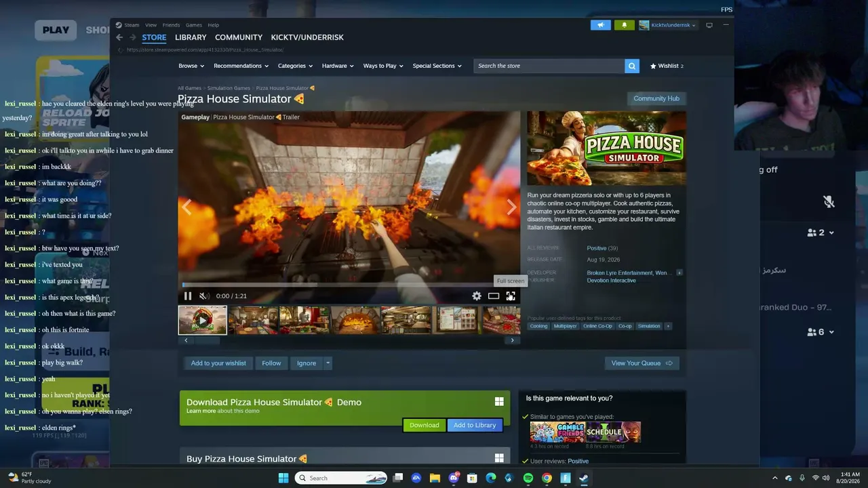Screen dimensions: 868x488
Task: Add the demo to Library
Action: [x=475, y=425]
